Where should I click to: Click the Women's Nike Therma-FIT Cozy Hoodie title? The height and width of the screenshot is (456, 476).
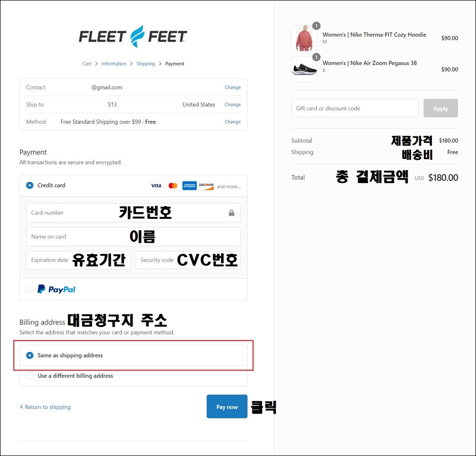tap(374, 35)
